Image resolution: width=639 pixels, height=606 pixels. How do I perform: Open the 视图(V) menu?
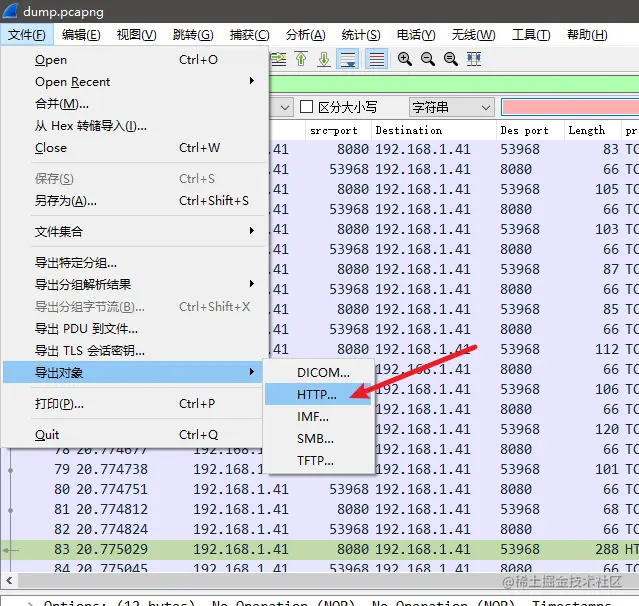coord(137,35)
